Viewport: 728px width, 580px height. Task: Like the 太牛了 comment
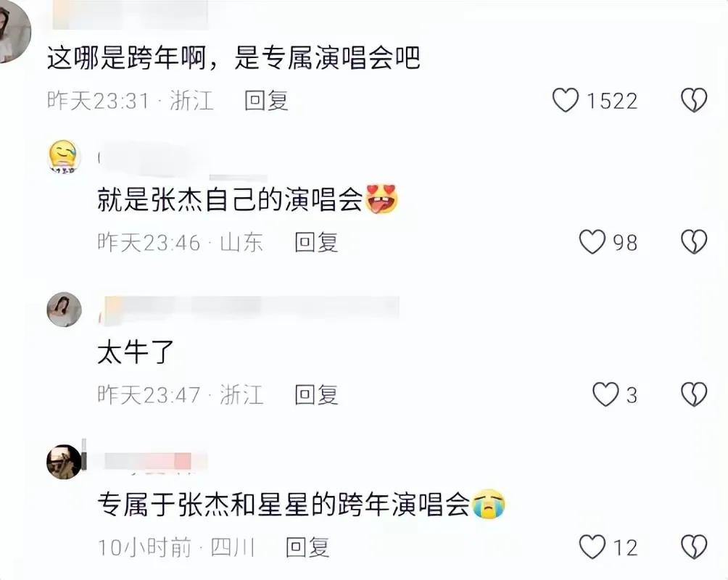pos(605,394)
